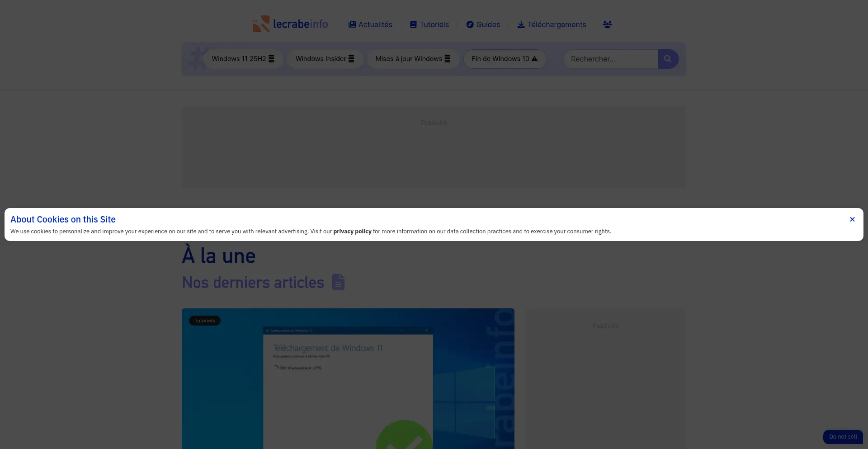Open the privacy policy link
868x449 pixels.
[x=352, y=232]
